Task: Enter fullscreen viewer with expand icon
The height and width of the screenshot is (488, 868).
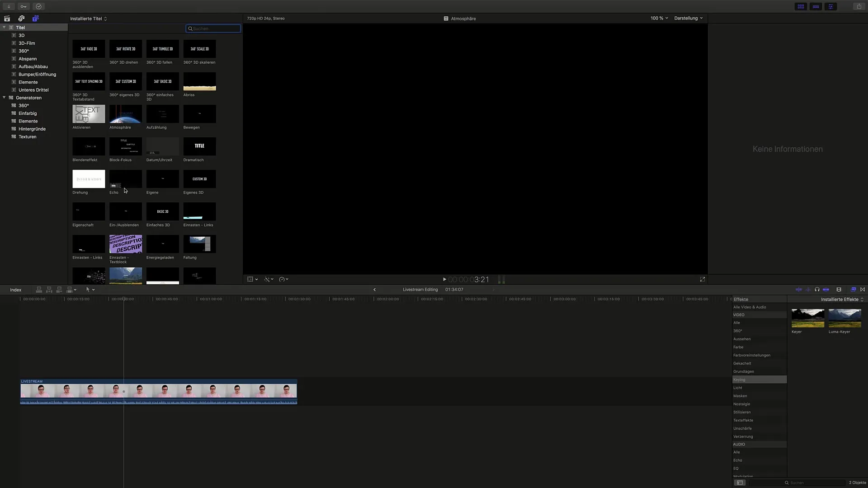Action: pyautogui.click(x=703, y=280)
